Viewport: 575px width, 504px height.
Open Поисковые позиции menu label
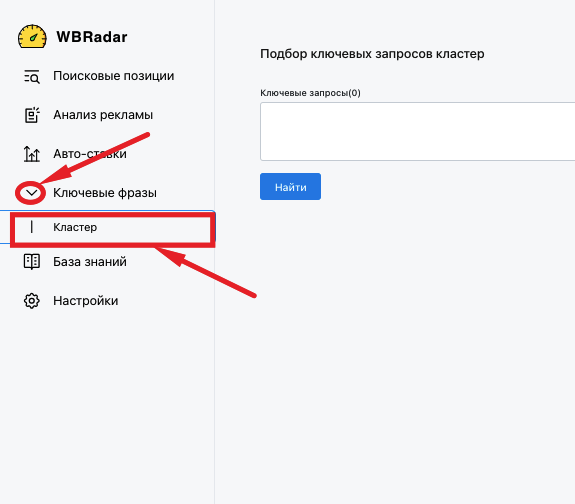pos(114,76)
